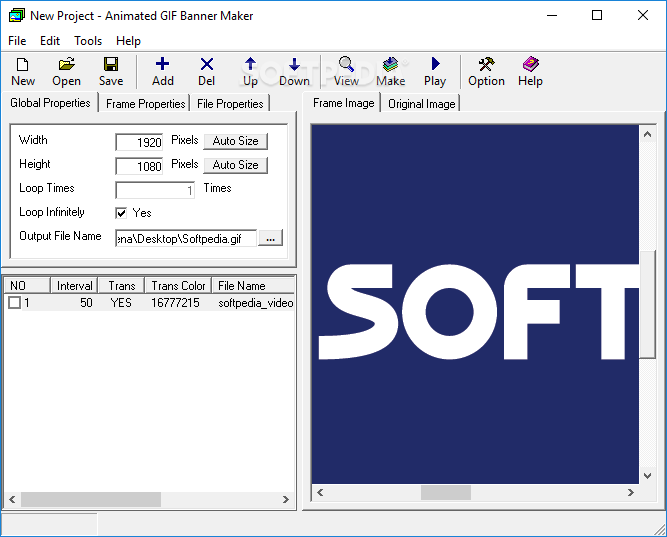Select the softpedia_video file name cell
Screen dimensions: 667x537
256,303
